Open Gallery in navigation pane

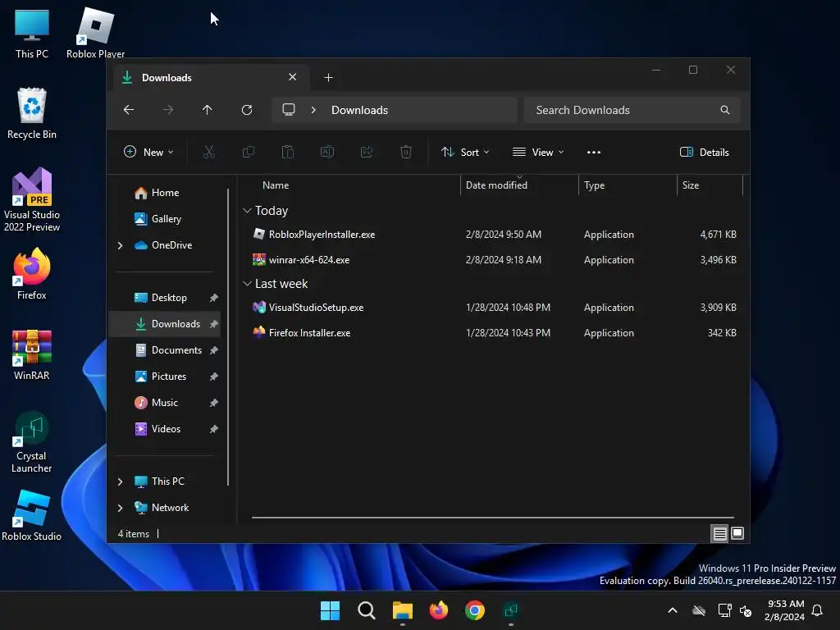point(165,218)
